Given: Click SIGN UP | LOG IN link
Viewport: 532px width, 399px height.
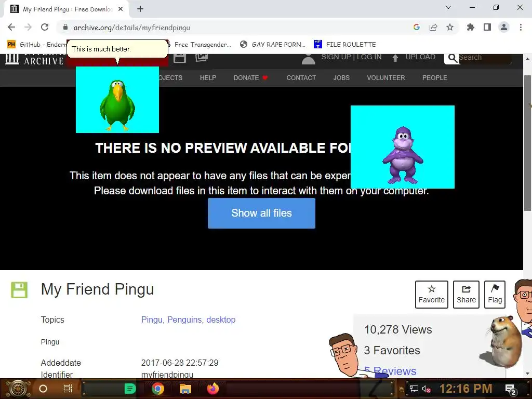Looking at the screenshot, I should [x=351, y=57].
